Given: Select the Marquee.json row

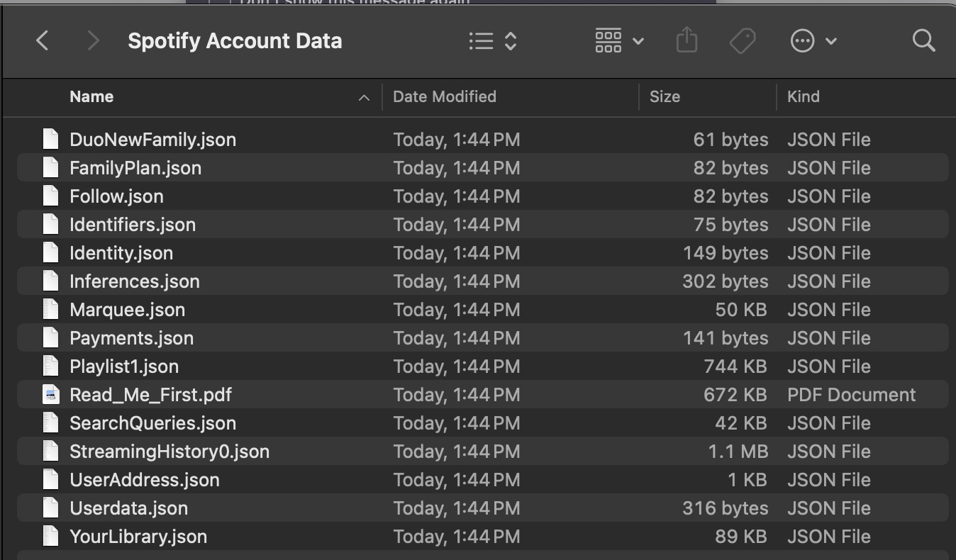Looking at the screenshot, I should (127, 309).
